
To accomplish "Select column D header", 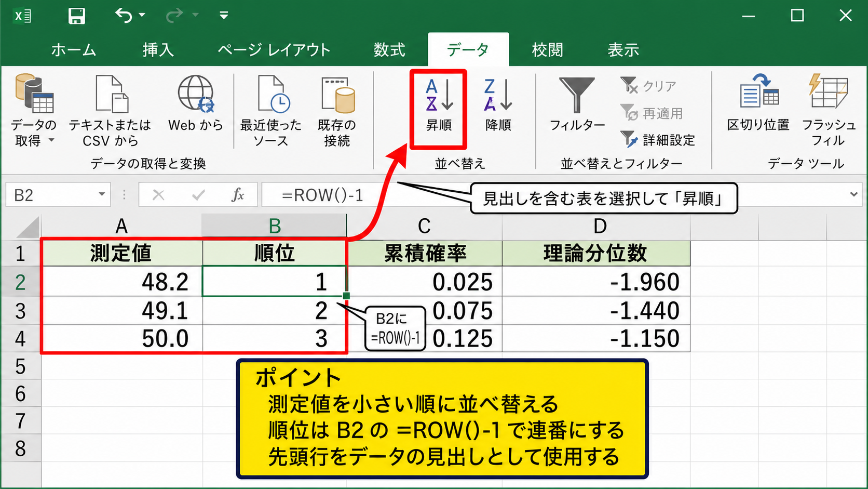I will [600, 227].
